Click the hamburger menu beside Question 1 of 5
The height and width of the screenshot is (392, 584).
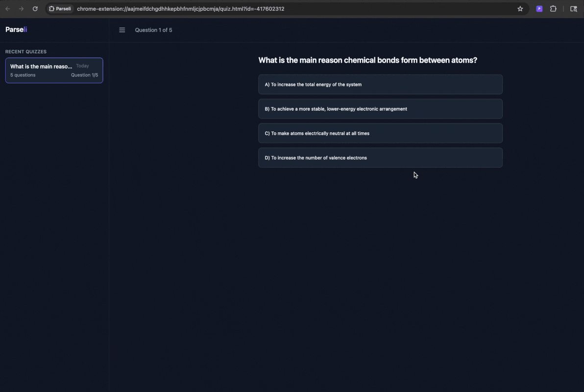[122, 30]
